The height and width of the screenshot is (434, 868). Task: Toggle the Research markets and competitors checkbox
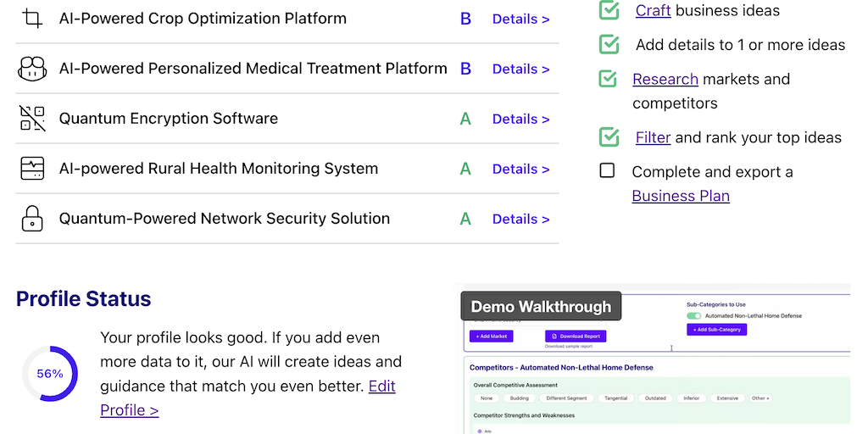click(608, 79)
